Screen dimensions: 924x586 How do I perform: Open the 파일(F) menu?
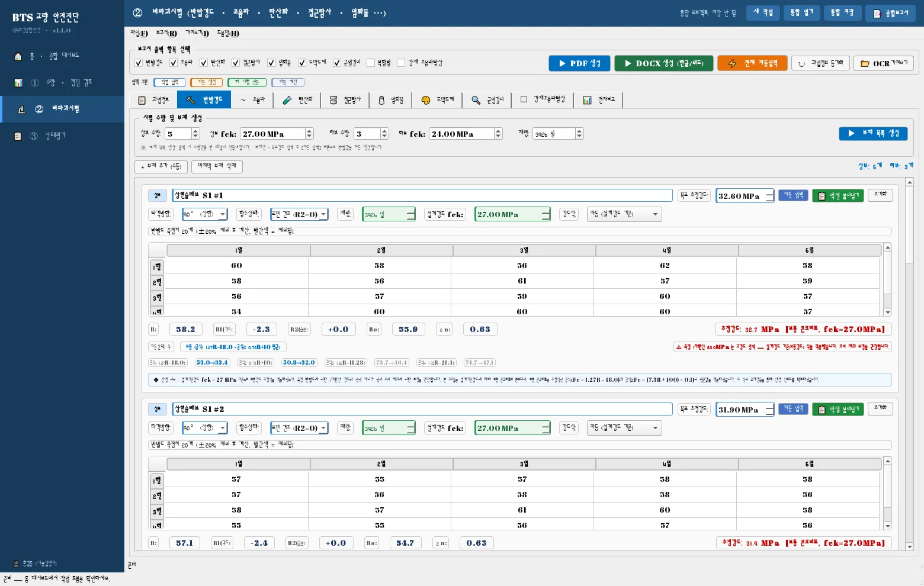pyautogui.click(x=139, y=34)
